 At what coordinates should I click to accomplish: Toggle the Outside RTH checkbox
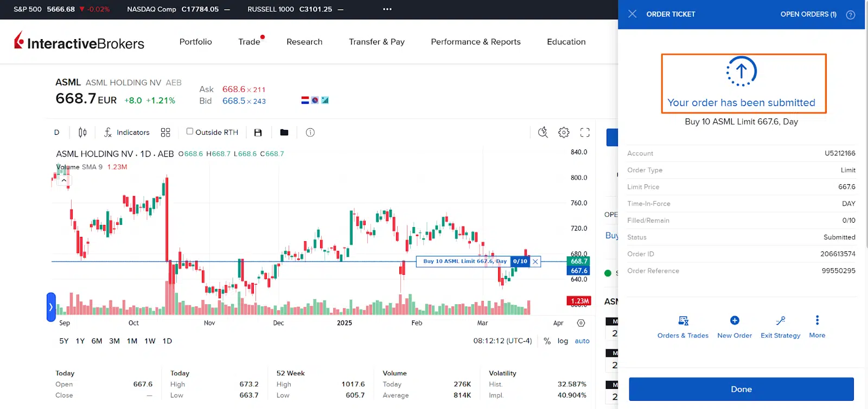[190, 131]
